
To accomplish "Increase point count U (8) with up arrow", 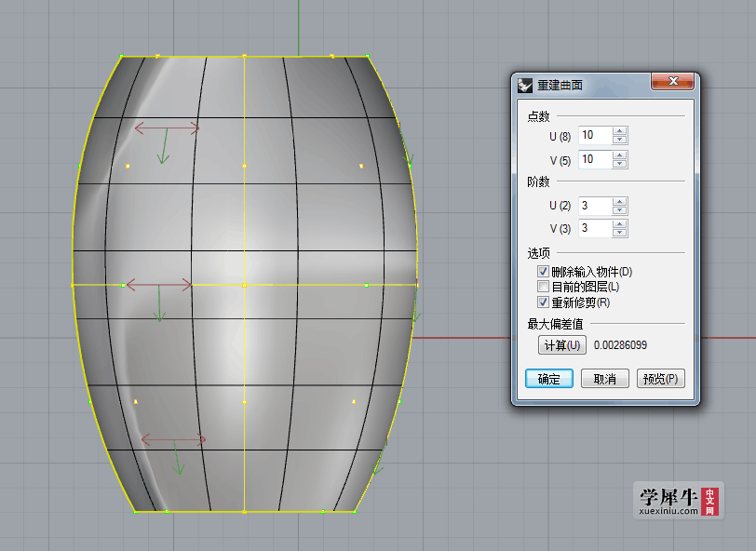I will coord(619,131).
